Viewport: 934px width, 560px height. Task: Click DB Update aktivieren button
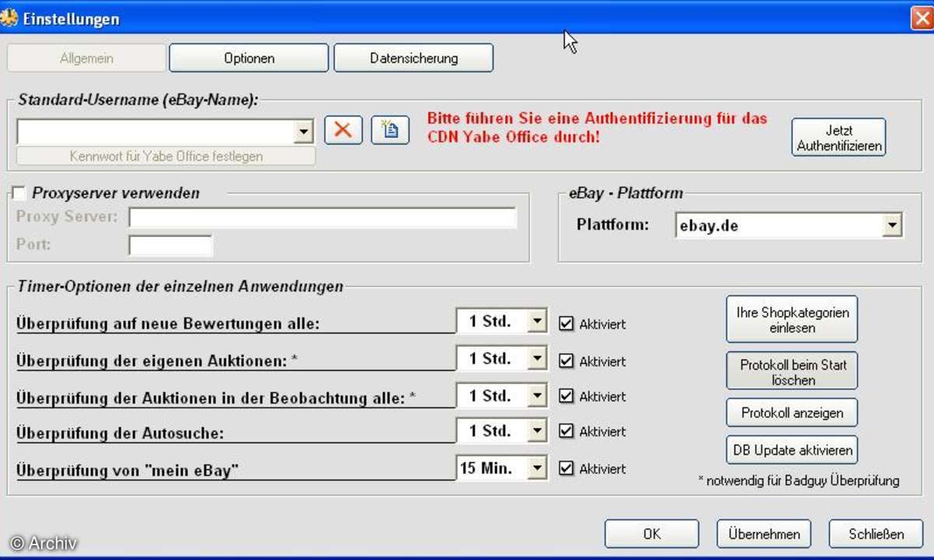click(792, 450)
